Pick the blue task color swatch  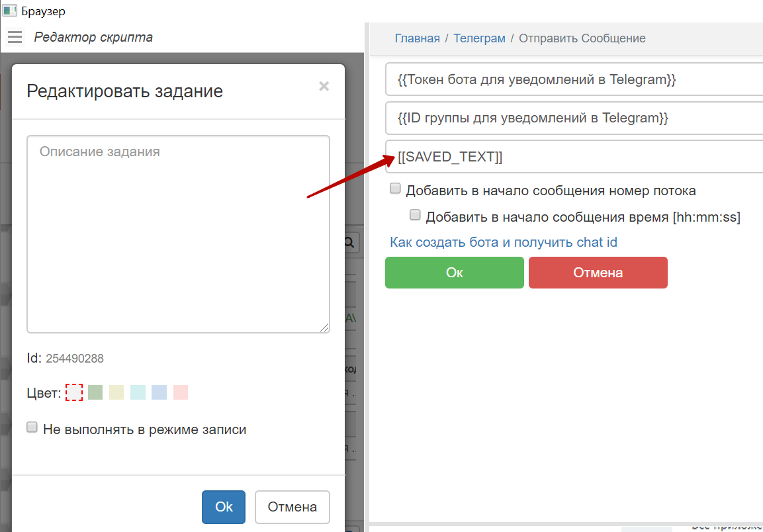pos(159,393)
